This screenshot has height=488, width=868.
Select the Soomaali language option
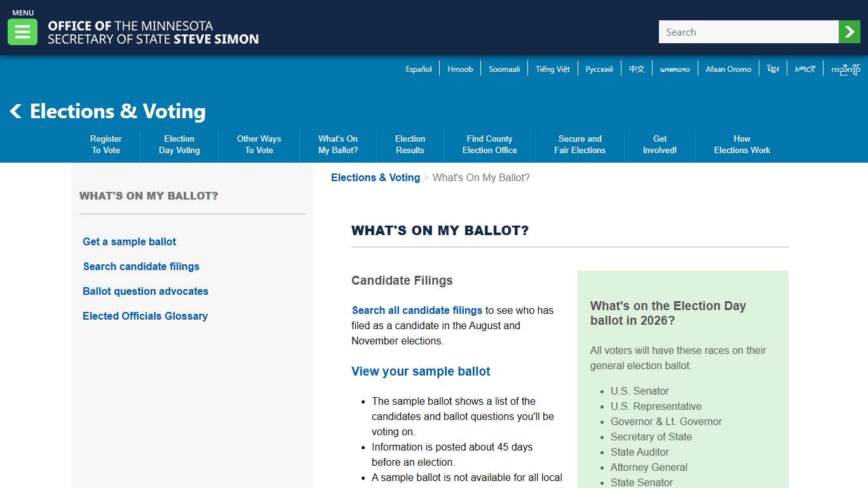pyautogui.click(x=504, y=69)
